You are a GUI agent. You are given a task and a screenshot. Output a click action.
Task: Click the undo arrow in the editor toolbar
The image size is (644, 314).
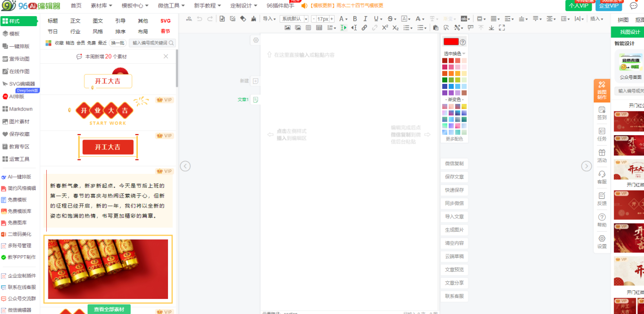point(199,19)
